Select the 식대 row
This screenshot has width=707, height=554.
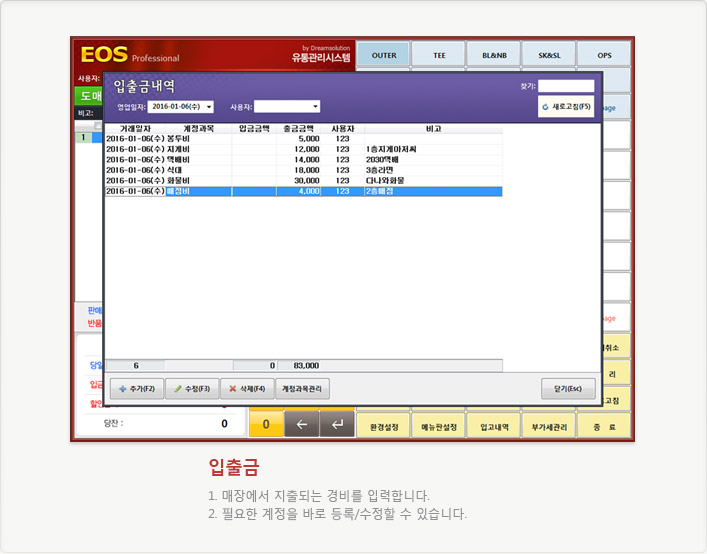click(304, 170)
